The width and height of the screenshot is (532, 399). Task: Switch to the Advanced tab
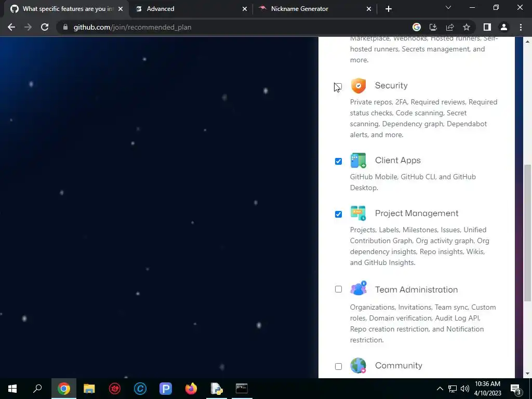tap(190, 9)
